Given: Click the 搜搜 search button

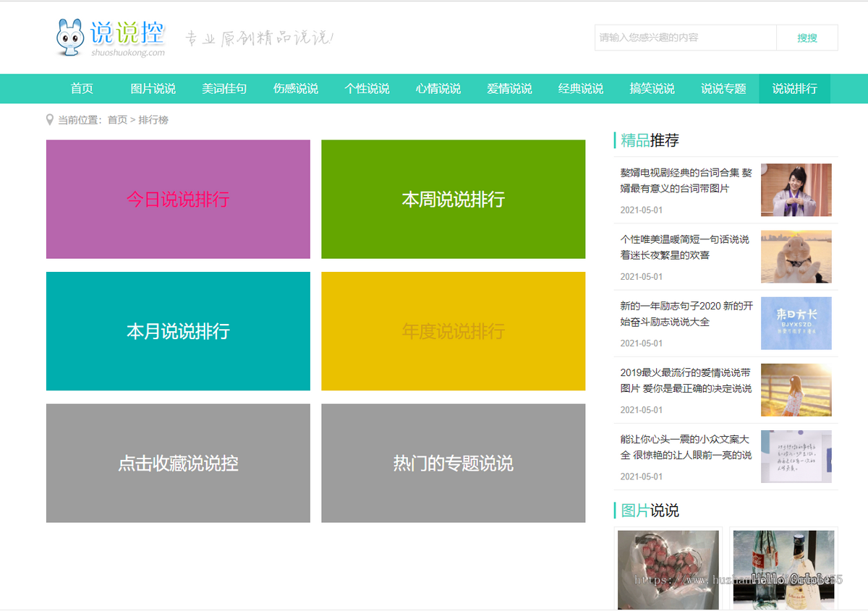Looking at the screenshot, I should pos(807,38).
